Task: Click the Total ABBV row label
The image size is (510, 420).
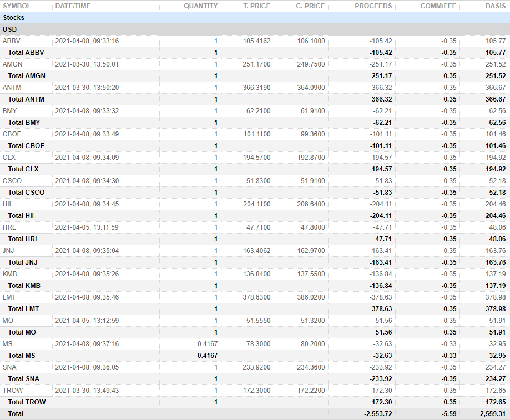Action: pos(26,53)
